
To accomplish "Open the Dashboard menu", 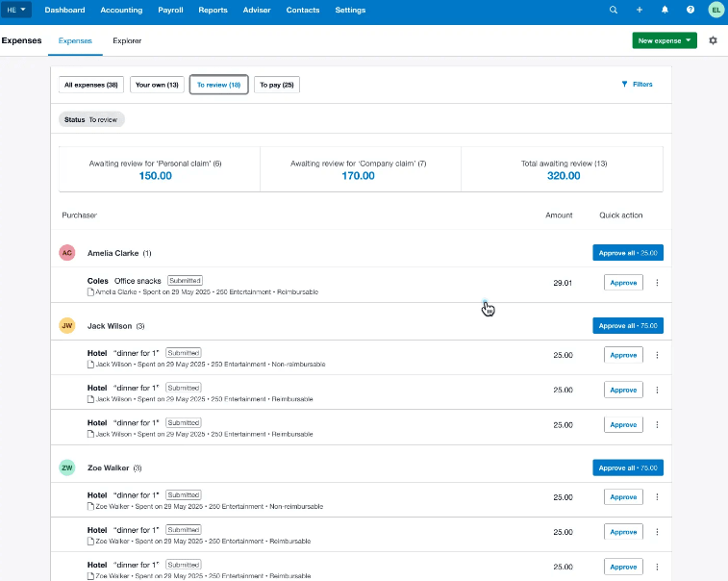I will pyautogui.click(x=65, y=10).
